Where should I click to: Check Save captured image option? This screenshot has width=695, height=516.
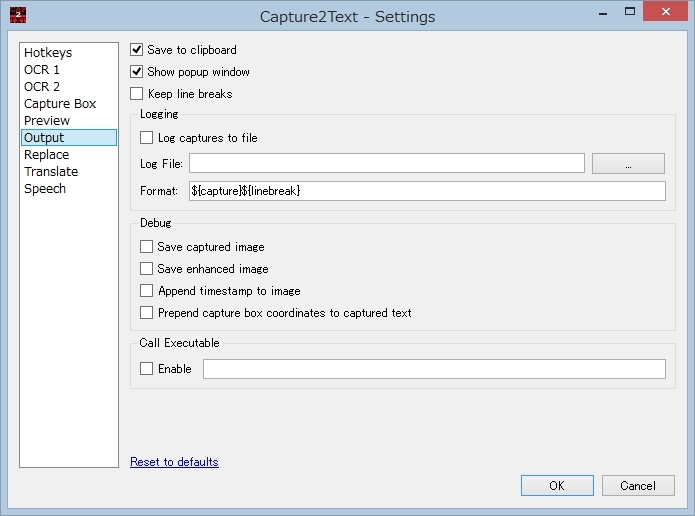tap(147, 247)
